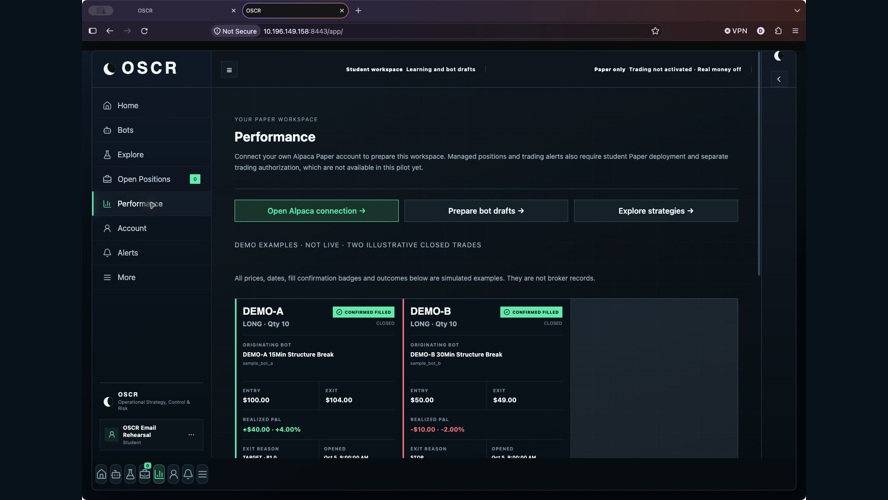The width and height of the screenshot is (888, 500).
Task: Click the Open Positions count badge
Action: point(195,179)
